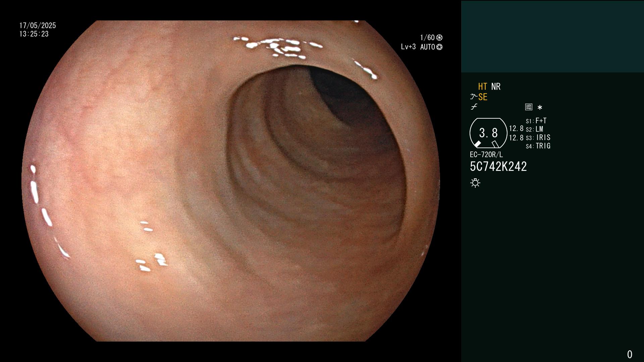Click the upper 12.8 value
This screenshot has width=644, height=362.
point(516,128)
